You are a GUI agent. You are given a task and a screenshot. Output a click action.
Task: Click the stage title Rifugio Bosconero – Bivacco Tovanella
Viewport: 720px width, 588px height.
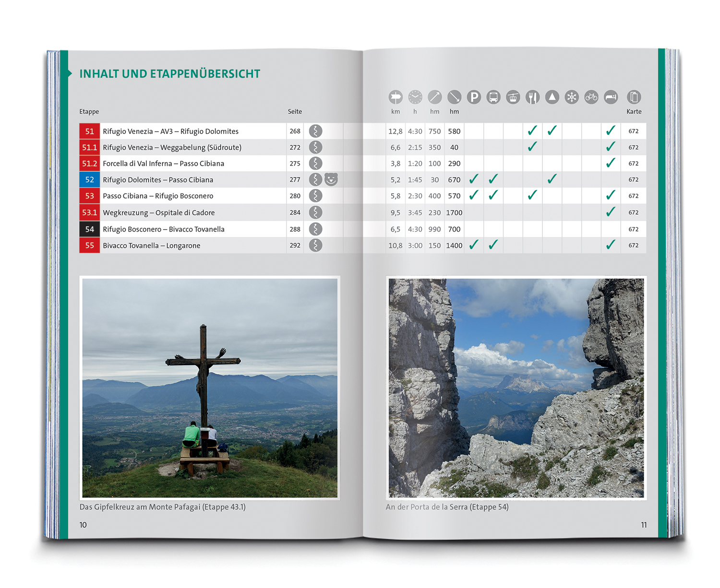[164, 229]
